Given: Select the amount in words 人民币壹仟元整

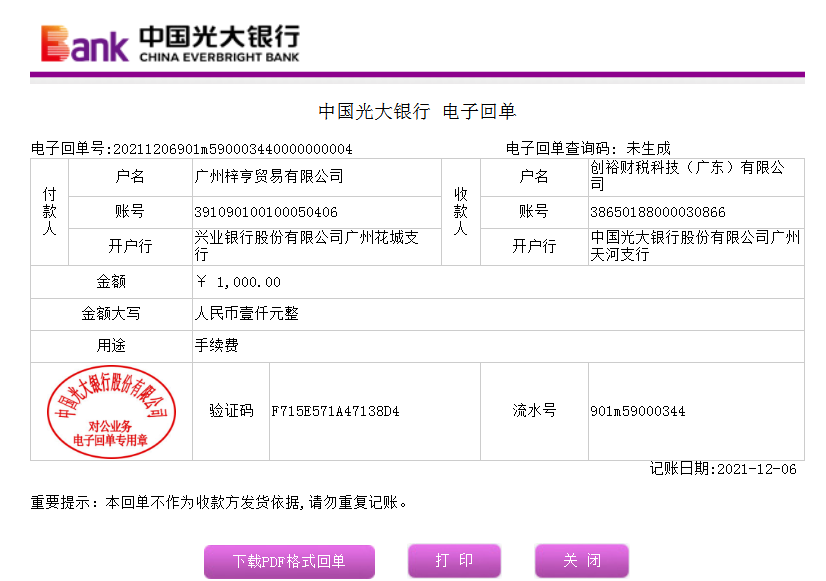Looking at the screenshot, I should [x=247, y=314].
